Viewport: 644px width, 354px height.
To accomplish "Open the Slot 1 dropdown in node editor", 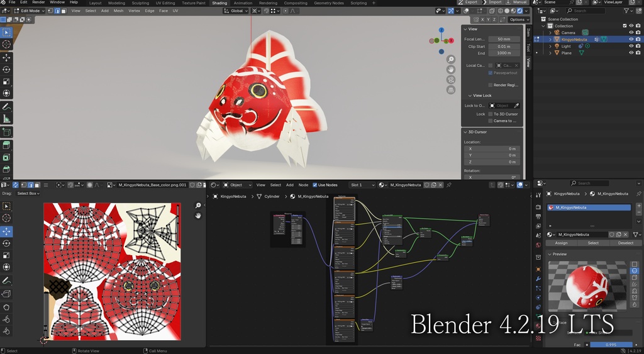I will click(362, 185).
